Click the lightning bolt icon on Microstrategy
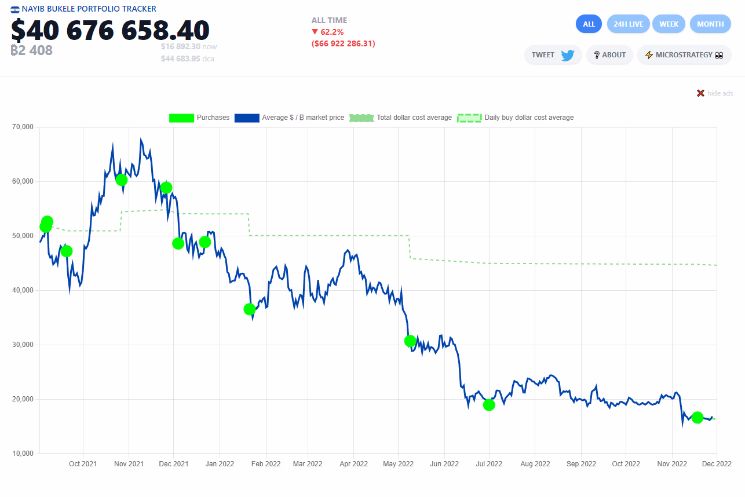 [x=650, y=56]
